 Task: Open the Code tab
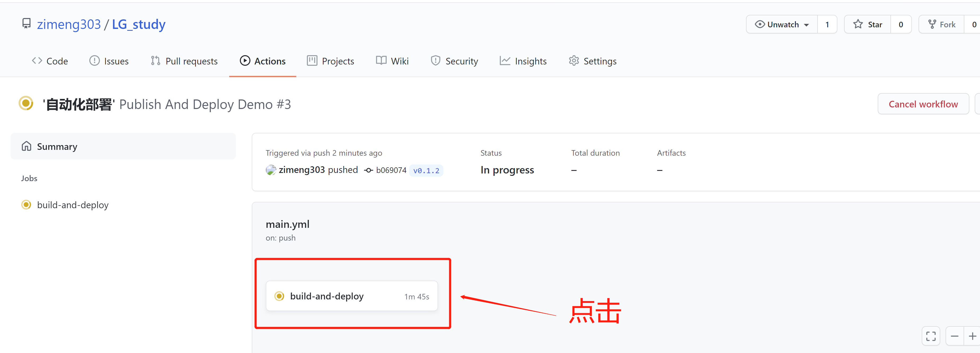coord(51,61)
